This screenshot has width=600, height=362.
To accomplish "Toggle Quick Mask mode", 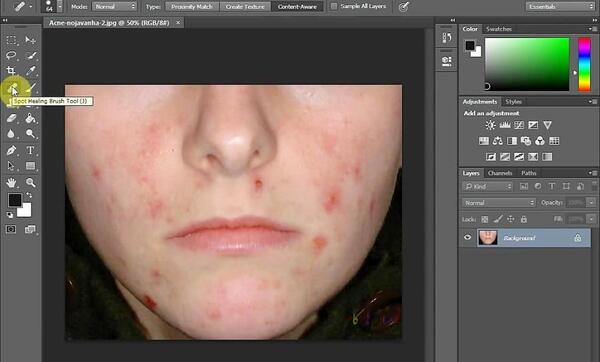I will 11,229.
